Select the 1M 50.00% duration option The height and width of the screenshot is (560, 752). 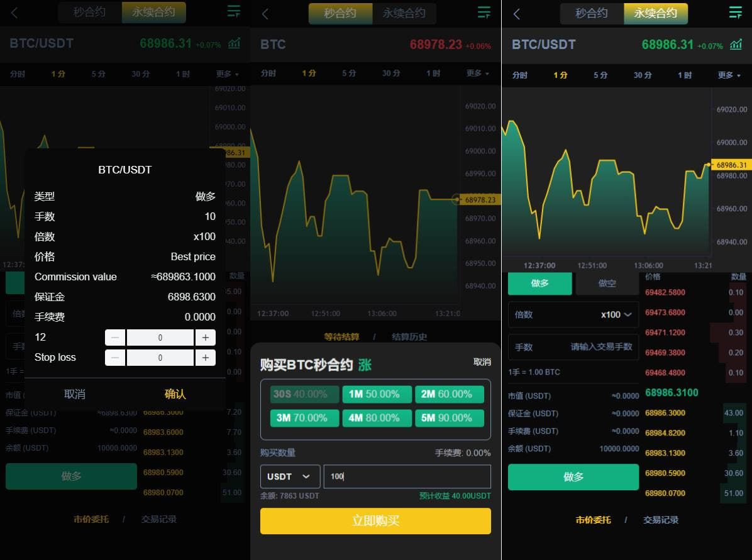[x=377, y=394]
